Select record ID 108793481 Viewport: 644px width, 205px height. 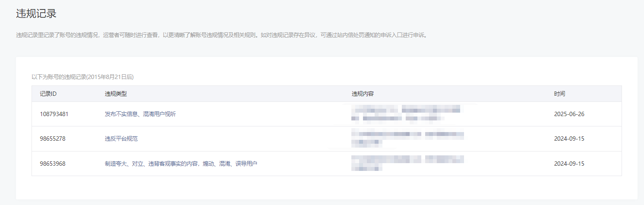54,114
